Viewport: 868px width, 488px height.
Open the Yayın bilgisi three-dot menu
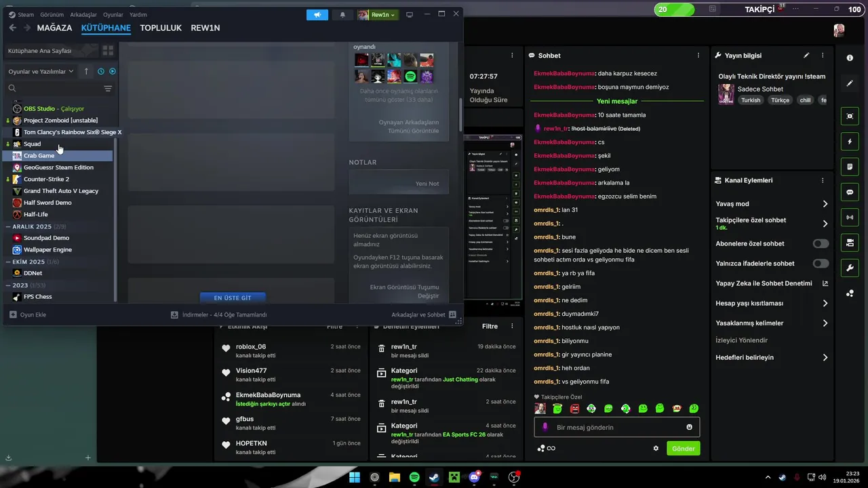pos(823,56)
